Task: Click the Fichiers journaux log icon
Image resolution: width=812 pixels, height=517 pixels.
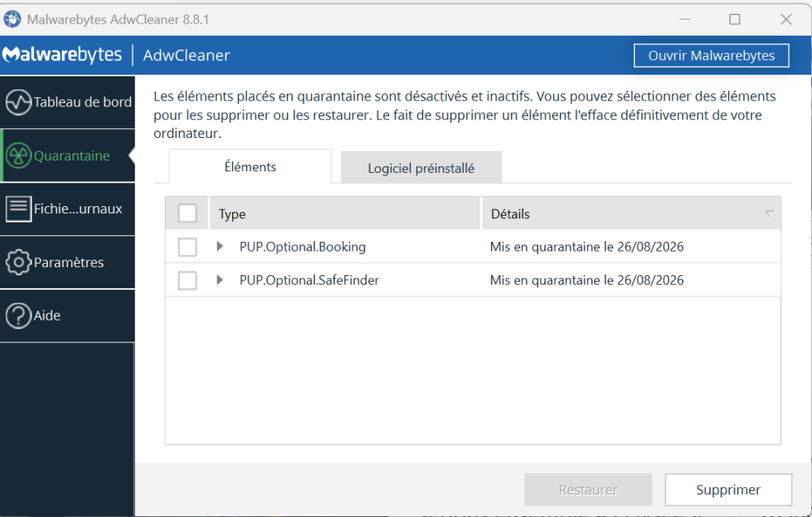Action: pos(19,209)
